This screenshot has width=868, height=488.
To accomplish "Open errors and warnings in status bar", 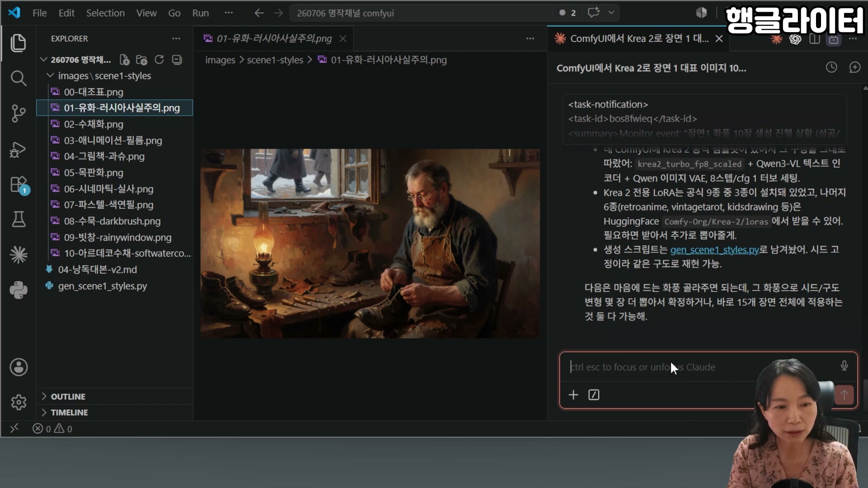I will 52,428.
